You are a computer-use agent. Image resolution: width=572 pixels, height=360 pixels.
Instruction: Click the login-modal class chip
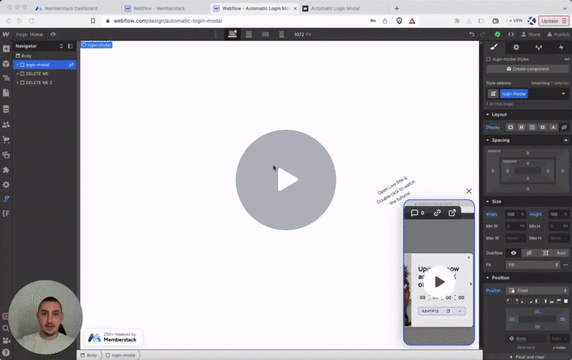tap(514, 94)
